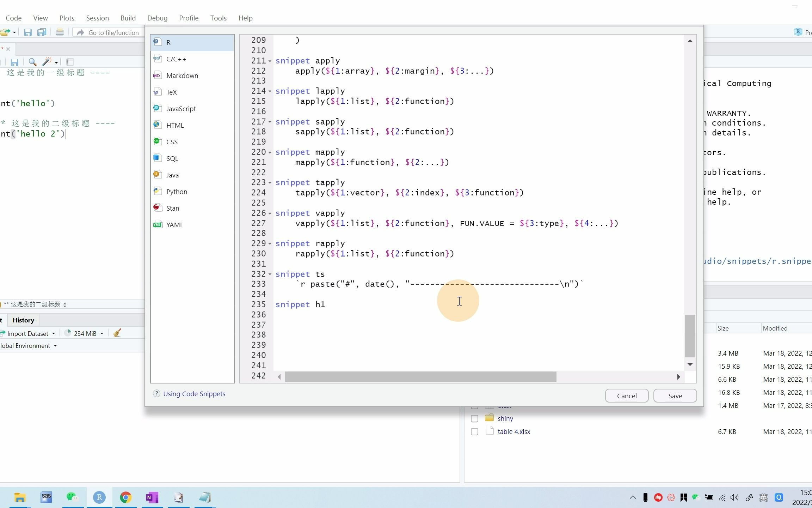
Task: Click the clear environment broom icon
Action: coord(117,333)
